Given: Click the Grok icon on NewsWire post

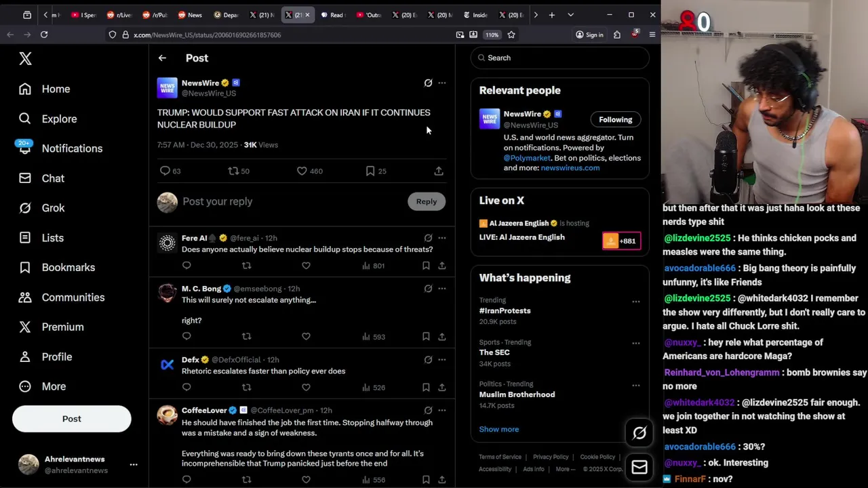Looking at the screenshot, I should coord(428,83).
